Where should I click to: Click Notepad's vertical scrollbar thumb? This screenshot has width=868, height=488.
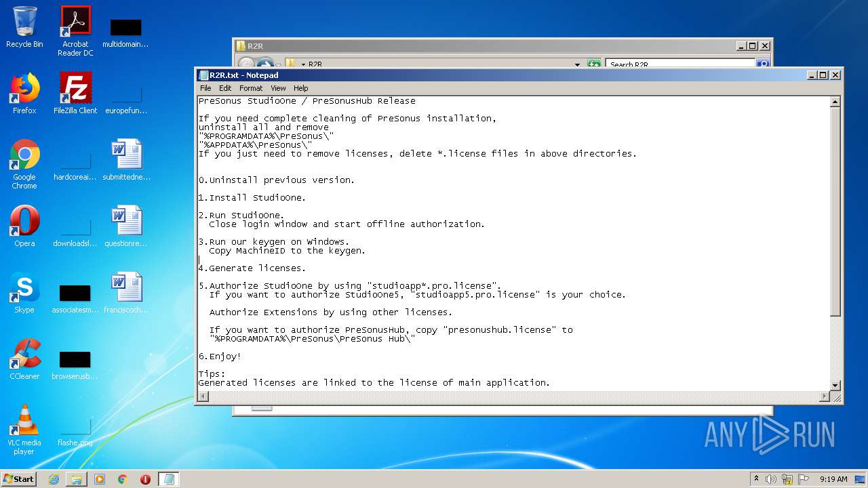tap(835, 211)
